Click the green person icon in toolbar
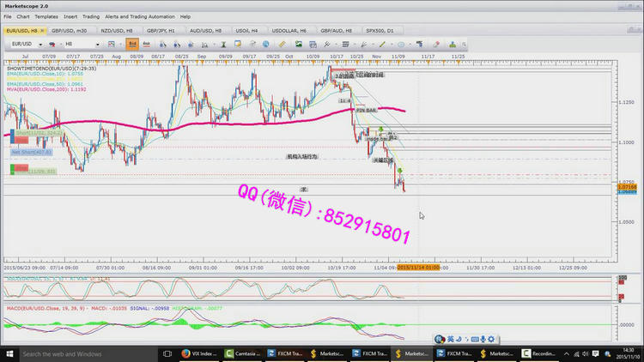This screenshot has height=362, width=644. [x=452, y=43]
